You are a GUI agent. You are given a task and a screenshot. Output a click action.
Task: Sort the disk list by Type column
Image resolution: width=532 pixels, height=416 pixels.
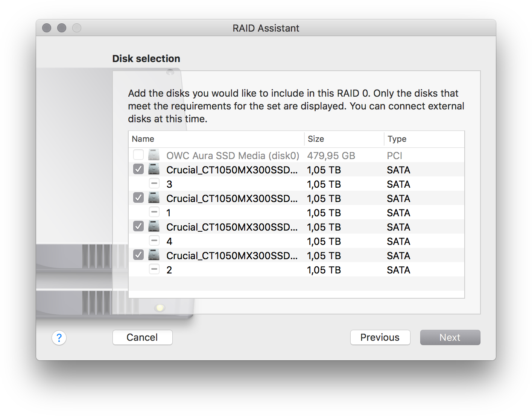click(x=424, y=139)
